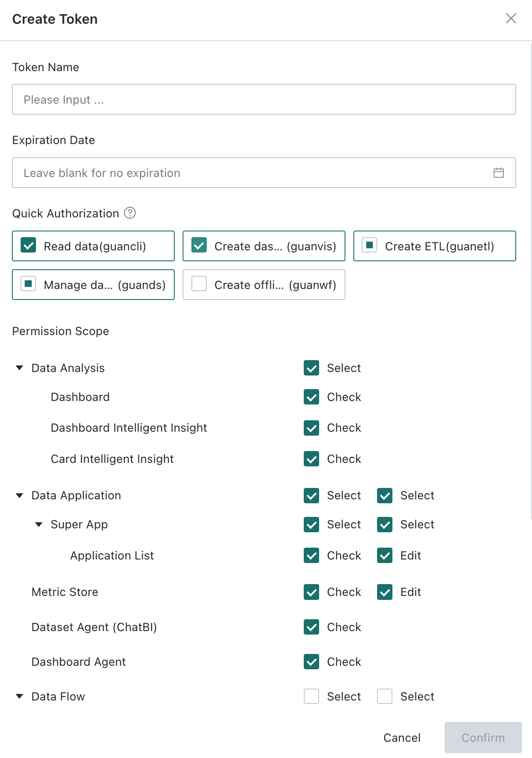Enable second Select in Data Flow row

(x=385, y=697)
